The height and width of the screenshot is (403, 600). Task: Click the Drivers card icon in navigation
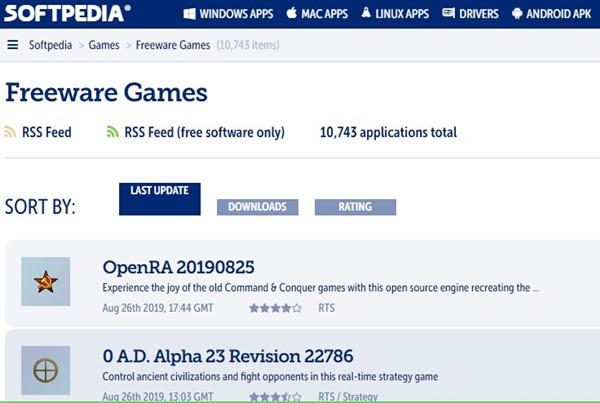448,13
